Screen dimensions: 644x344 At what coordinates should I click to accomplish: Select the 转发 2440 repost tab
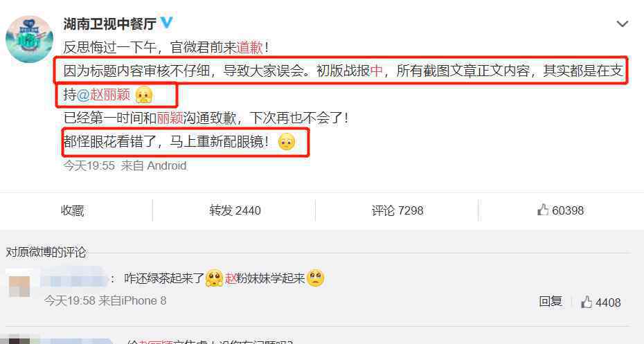235,210
